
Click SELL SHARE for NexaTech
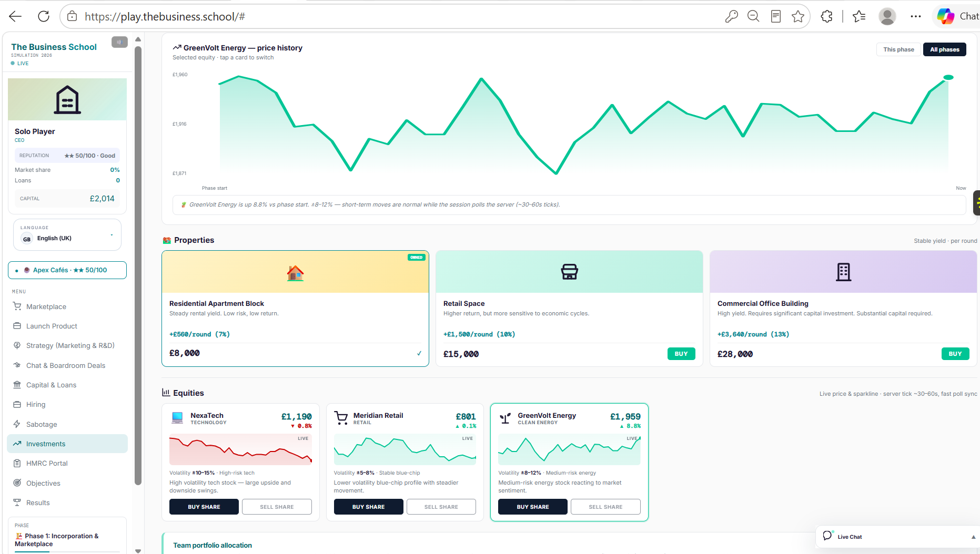(x=277, y=507)
